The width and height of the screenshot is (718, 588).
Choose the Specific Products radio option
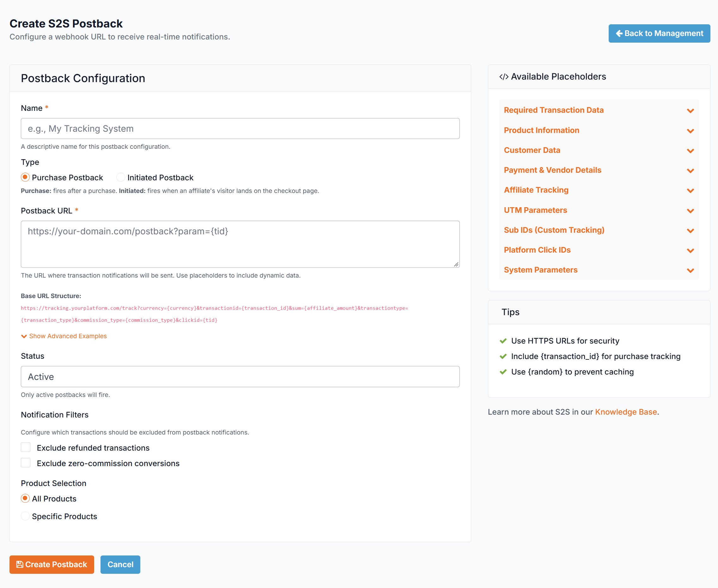[25, 516]
